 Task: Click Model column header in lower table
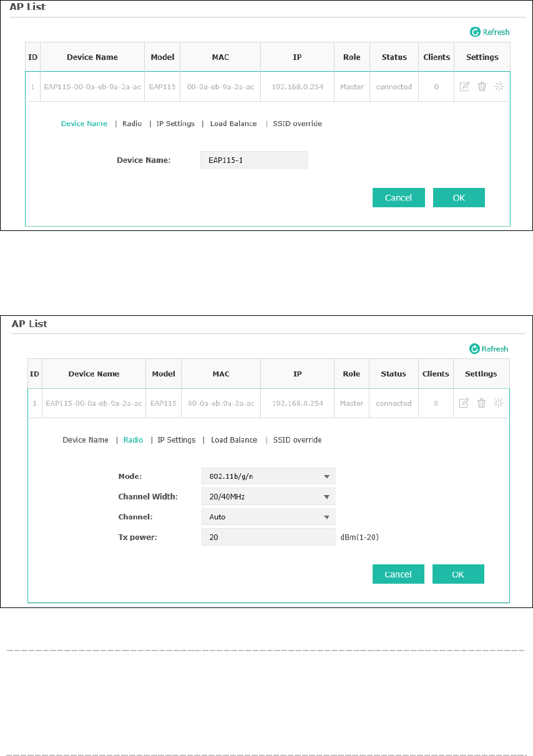click(x=164, y=374)
